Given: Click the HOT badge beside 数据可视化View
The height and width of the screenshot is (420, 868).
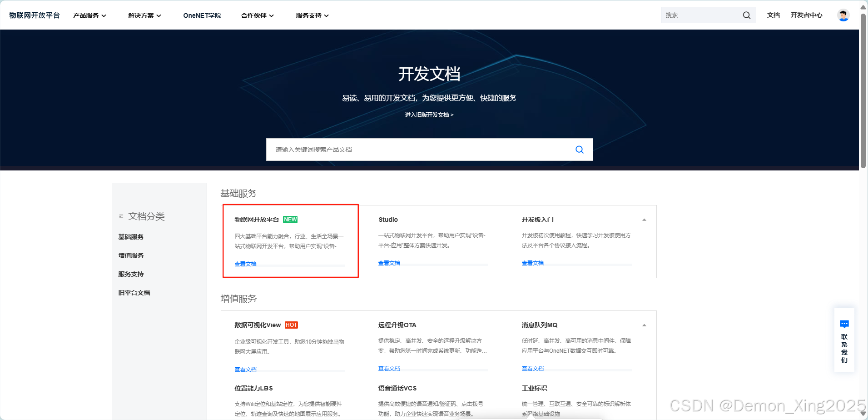Looking at the screenshot, I should (291, 325).
